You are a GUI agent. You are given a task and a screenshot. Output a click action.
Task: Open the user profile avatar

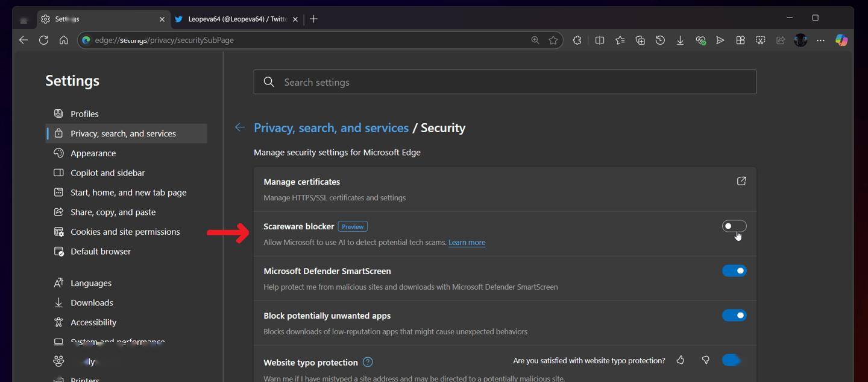(800, 40)
